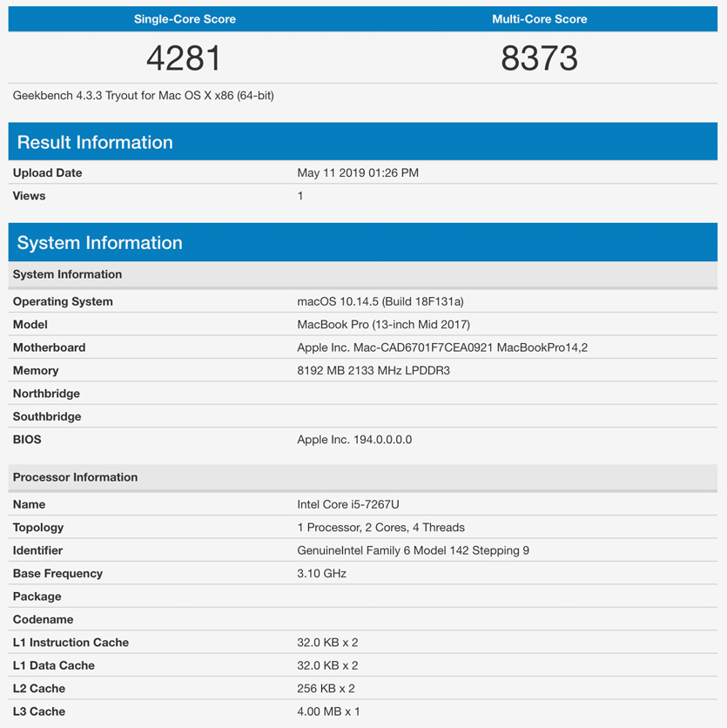Click the L2 Cache label

tap(39, 689)
